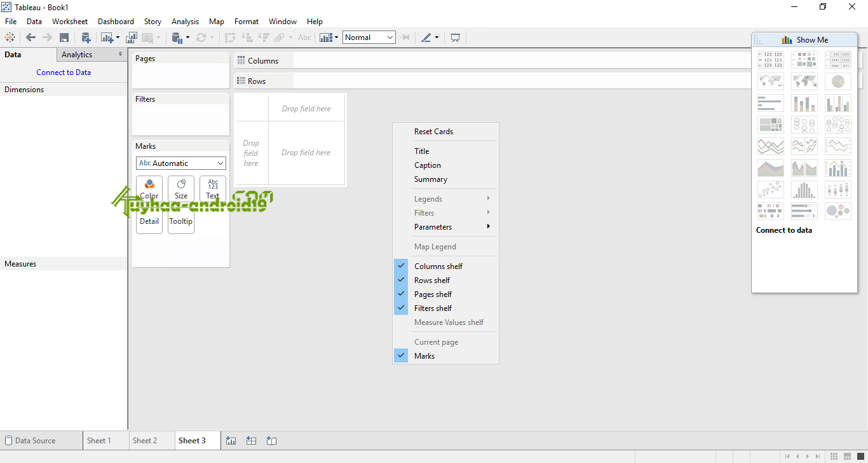
Task: Enable Title in the context menu
Action: coord(422,151)
